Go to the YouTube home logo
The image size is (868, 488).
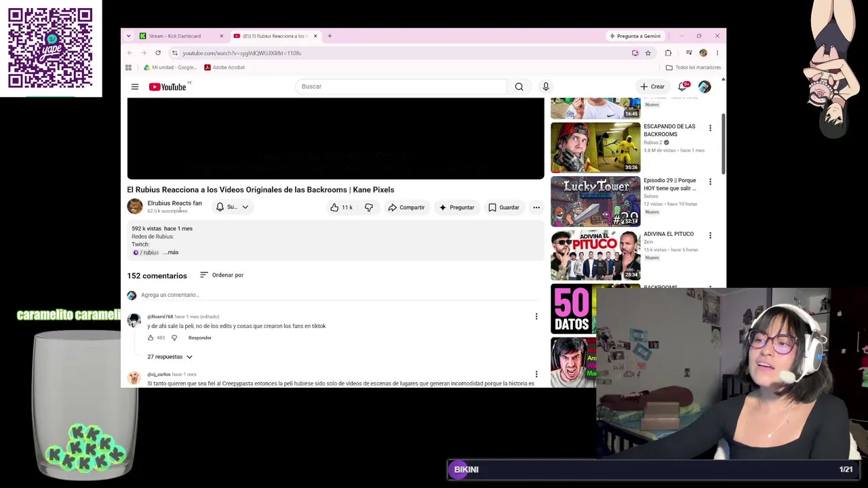coord(167,87)
